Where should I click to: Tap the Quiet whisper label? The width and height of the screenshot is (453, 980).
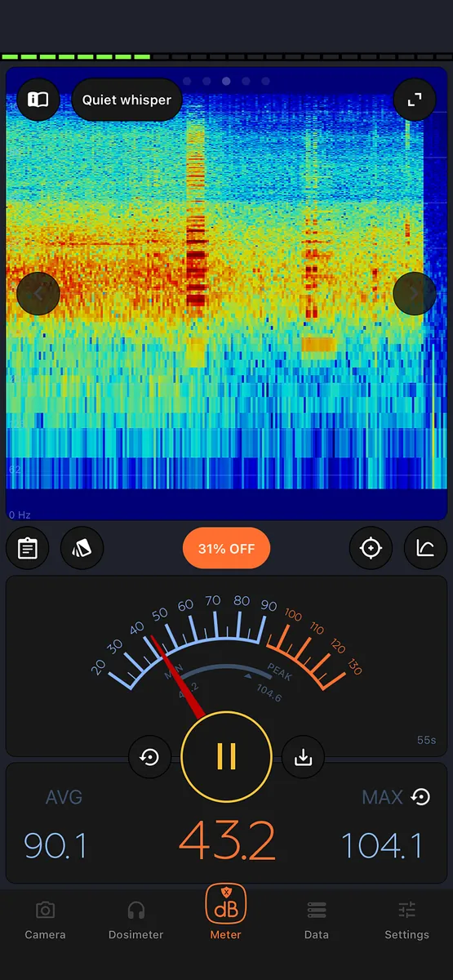coord(127,100)
